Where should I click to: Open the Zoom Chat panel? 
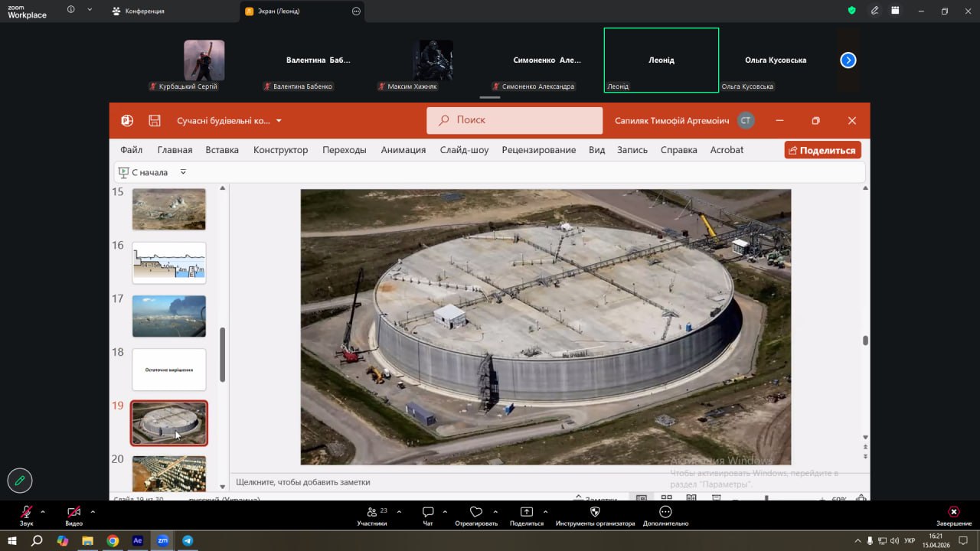click(428, 512)
